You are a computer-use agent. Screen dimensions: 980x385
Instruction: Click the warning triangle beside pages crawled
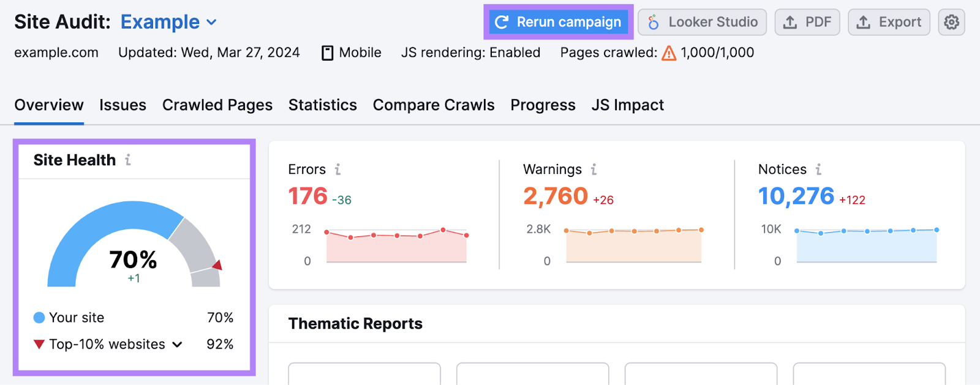click(x=668, y=53)
